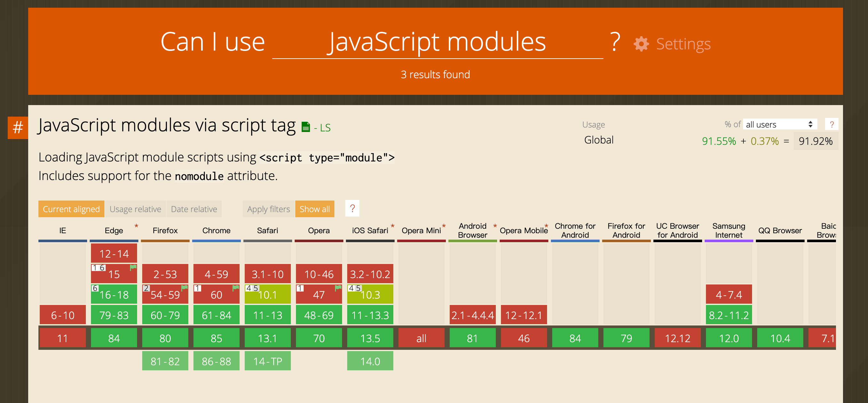Viewport: 868px width, 403px height.
Task: Select Android Browser 2.1-4.4.4 cell
Action: [472, 315]
